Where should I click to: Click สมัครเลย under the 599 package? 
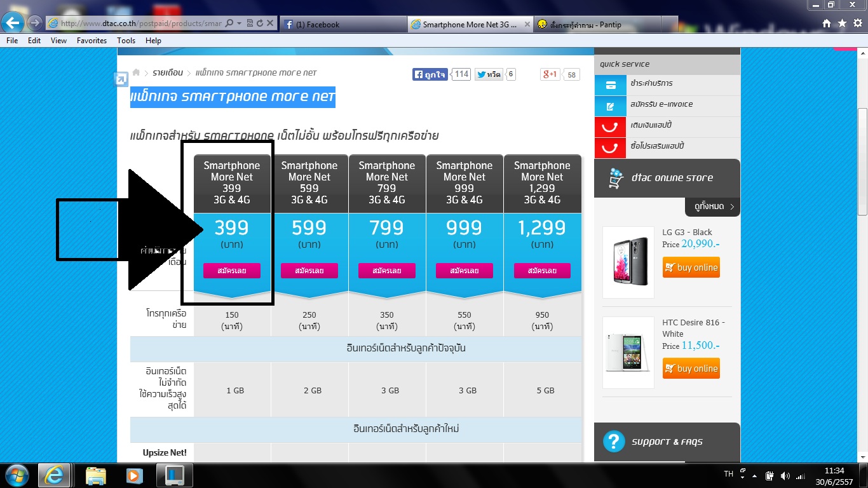pyautogui.click(x=309, y=271)
